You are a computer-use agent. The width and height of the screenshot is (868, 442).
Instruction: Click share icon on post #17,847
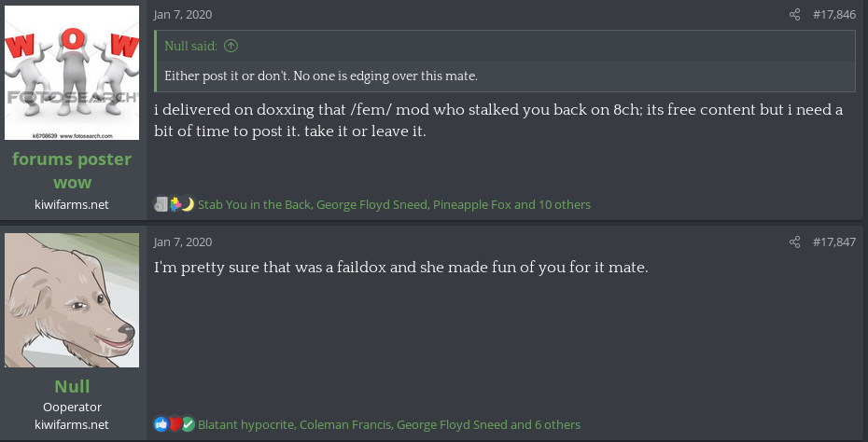[x=795, y=242]
